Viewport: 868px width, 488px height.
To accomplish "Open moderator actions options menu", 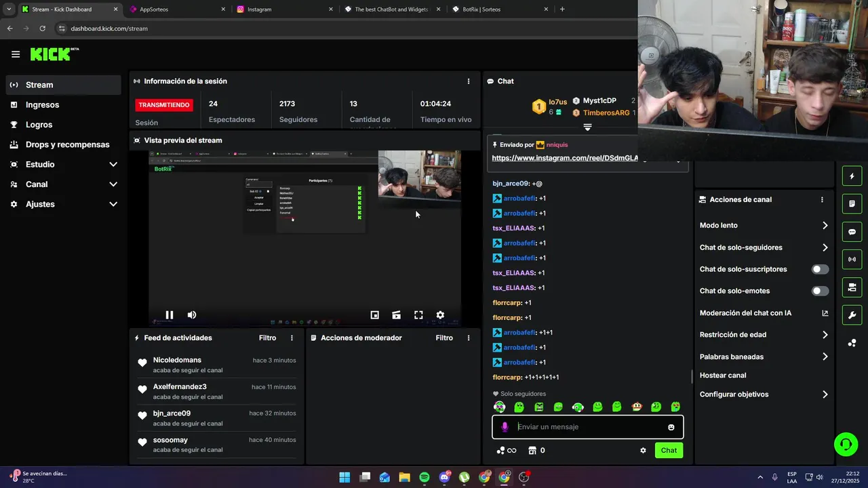I will point(468,338).
